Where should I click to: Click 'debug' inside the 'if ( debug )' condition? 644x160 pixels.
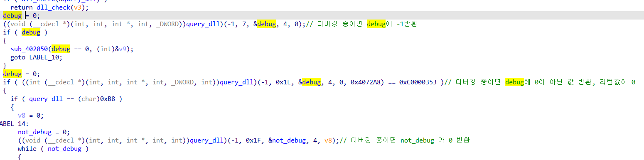click(31, 32)
